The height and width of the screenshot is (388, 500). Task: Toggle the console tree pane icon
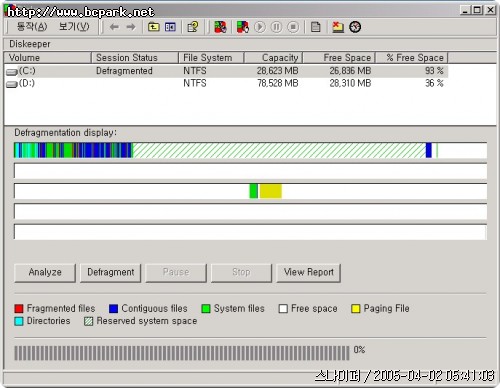click(170, 27)
